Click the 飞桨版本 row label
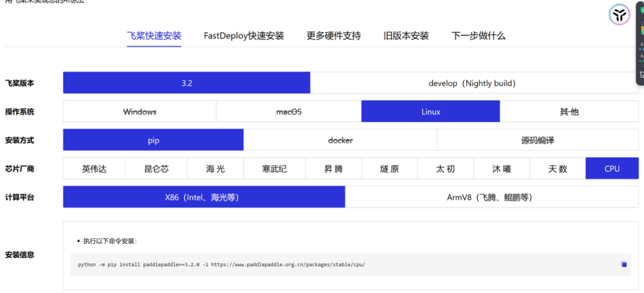The width and height of the screenshot is (644, 293). (x=20, y=83)
